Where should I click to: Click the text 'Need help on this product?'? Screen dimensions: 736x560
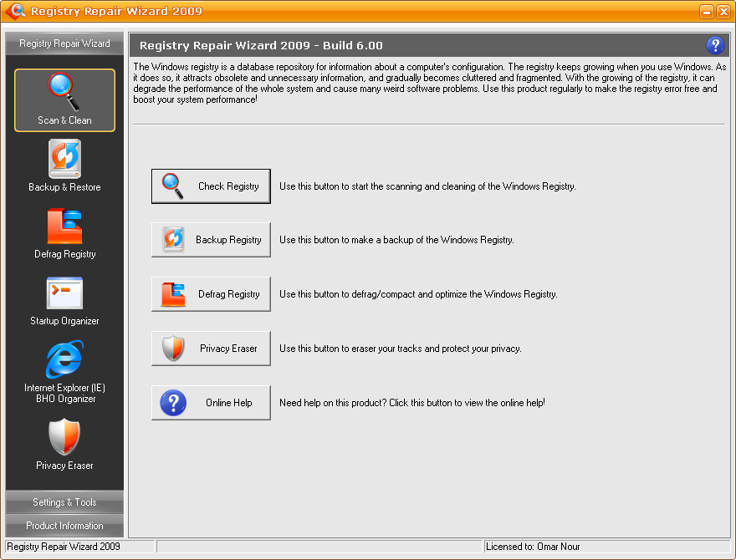point(333,403)
